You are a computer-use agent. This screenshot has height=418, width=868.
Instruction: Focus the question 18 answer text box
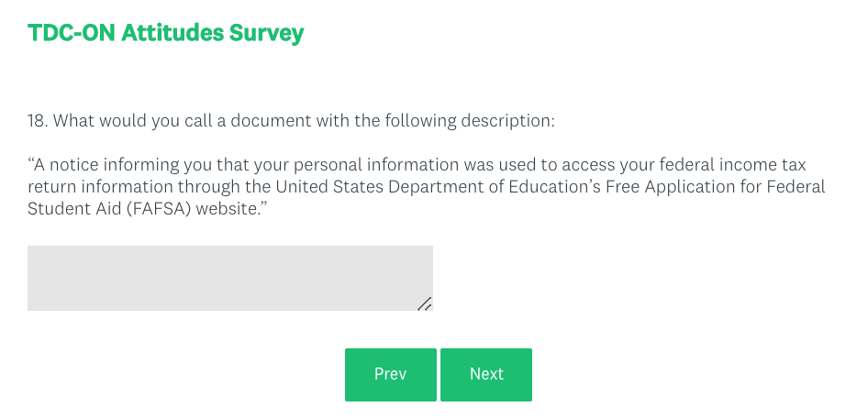point(229,278)
